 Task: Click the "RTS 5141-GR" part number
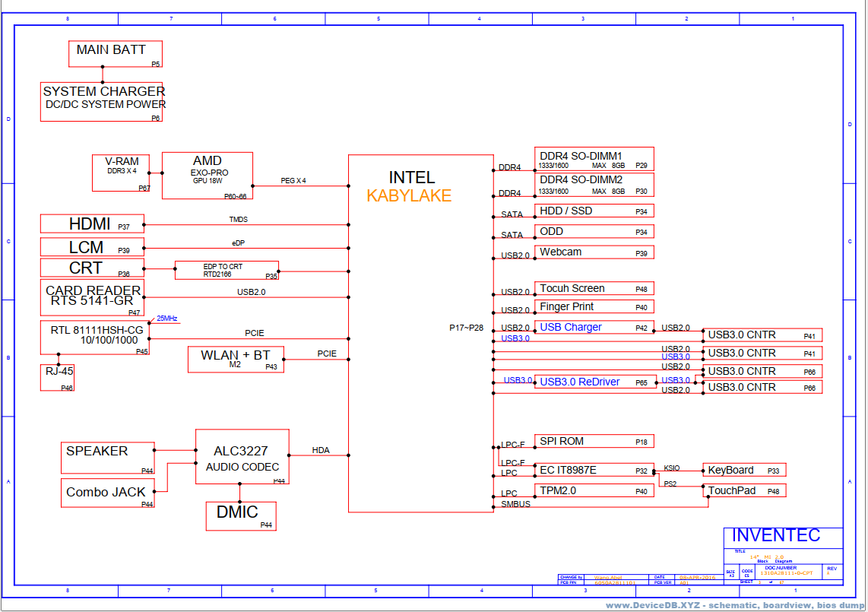click(x=92, y=301)
